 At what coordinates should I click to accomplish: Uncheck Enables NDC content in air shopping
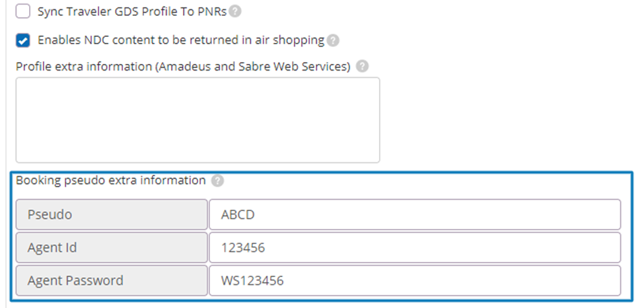22,41
